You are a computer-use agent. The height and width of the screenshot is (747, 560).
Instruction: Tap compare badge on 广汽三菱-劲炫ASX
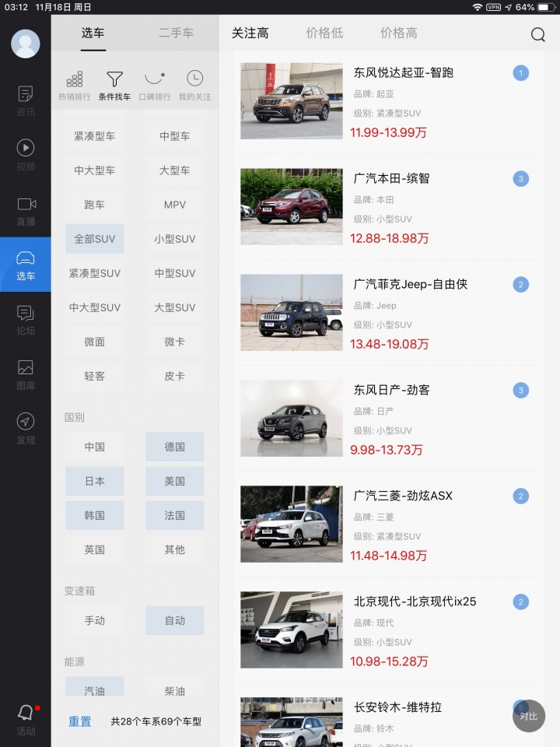[520, 496]
